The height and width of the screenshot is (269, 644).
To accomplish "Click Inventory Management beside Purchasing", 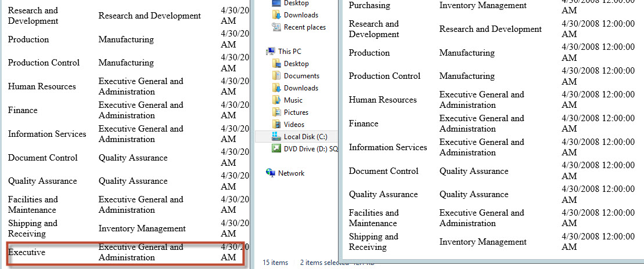I will pyautogui.click(x=483, y=5).
